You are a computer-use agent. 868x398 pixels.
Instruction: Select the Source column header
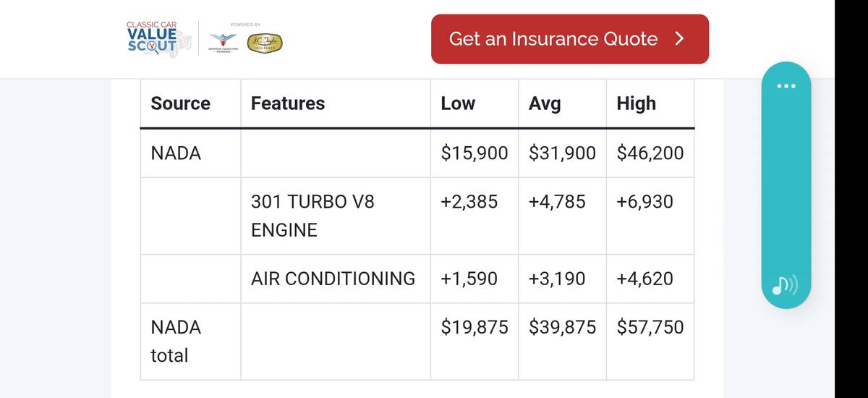tap(180, 103)
